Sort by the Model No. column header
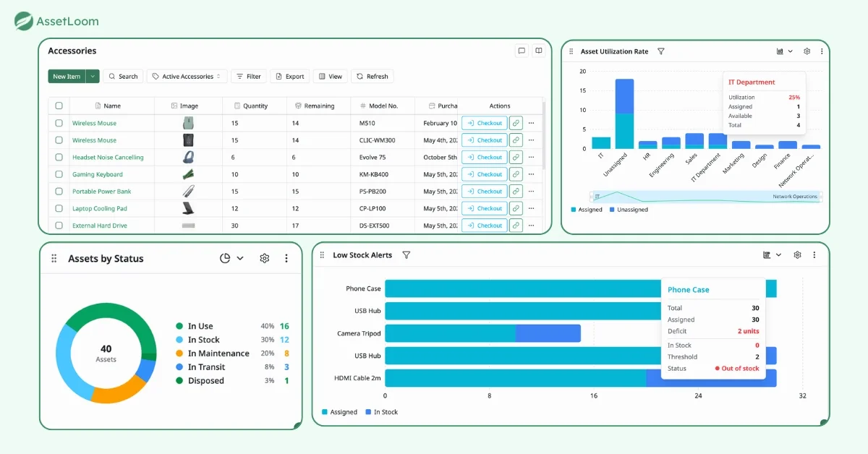The image size is (868, 454). click(383, 106)
